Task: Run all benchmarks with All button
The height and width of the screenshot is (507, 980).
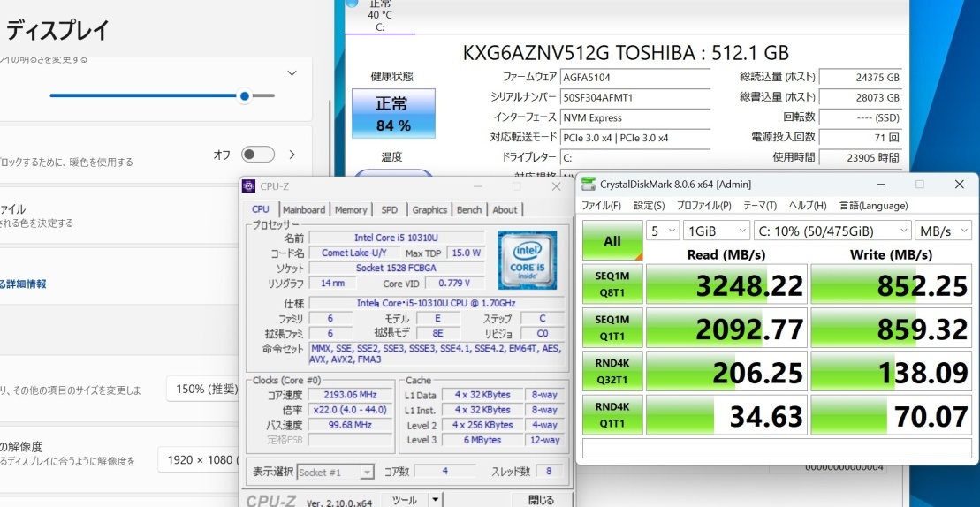Action: (x=612, y=240)
